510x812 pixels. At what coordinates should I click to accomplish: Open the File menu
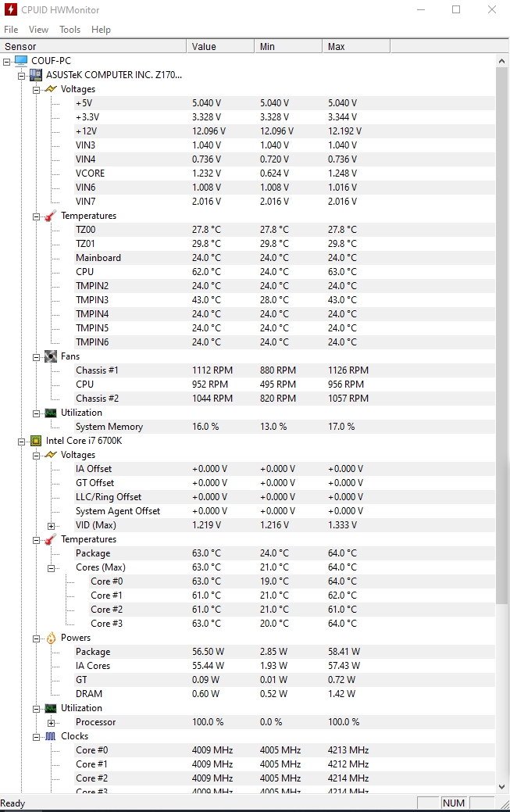coord(11,30)
